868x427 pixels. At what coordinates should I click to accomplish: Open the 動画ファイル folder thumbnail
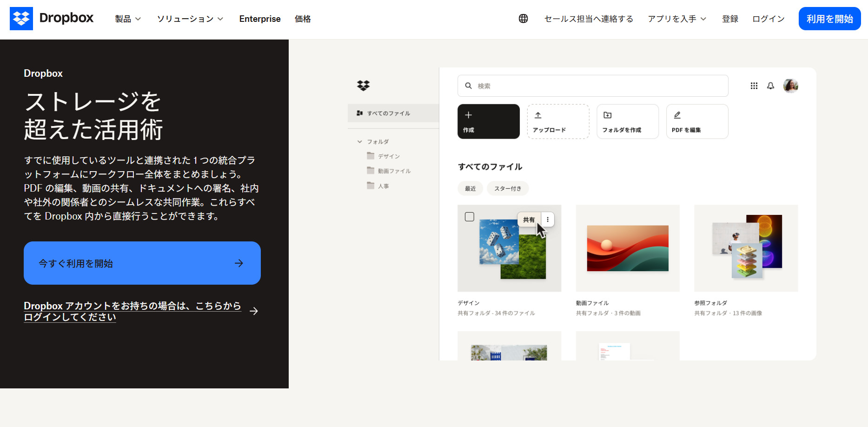[628, 248]
